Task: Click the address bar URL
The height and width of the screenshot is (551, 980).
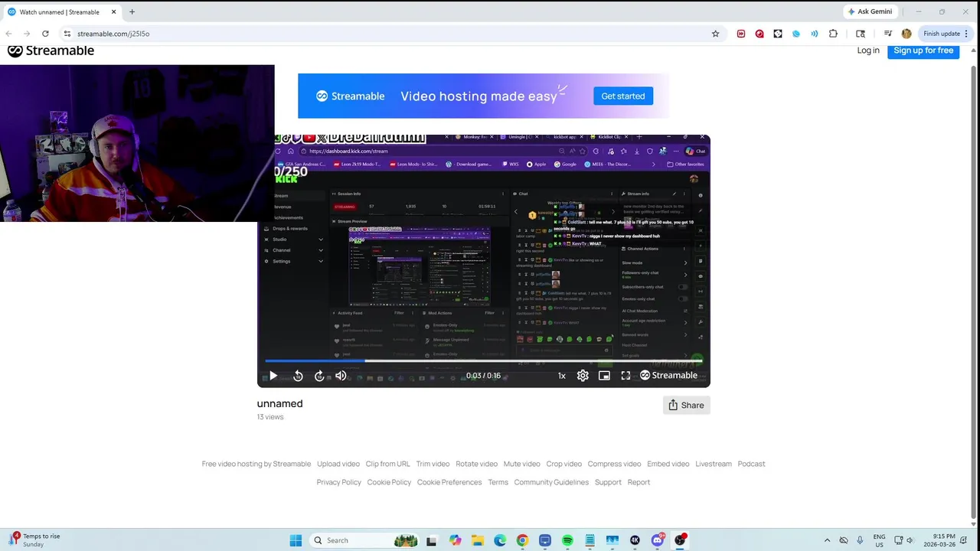Action: point(113,34)
